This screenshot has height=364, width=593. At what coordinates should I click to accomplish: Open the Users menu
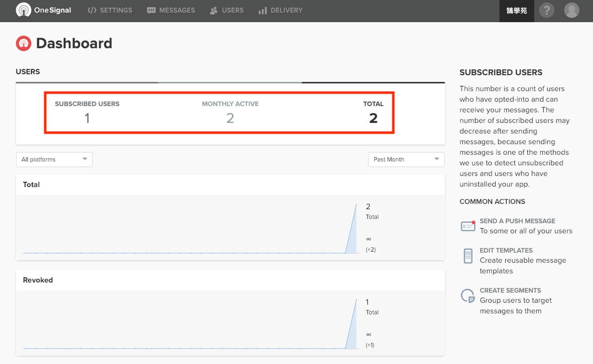(227, 10)
